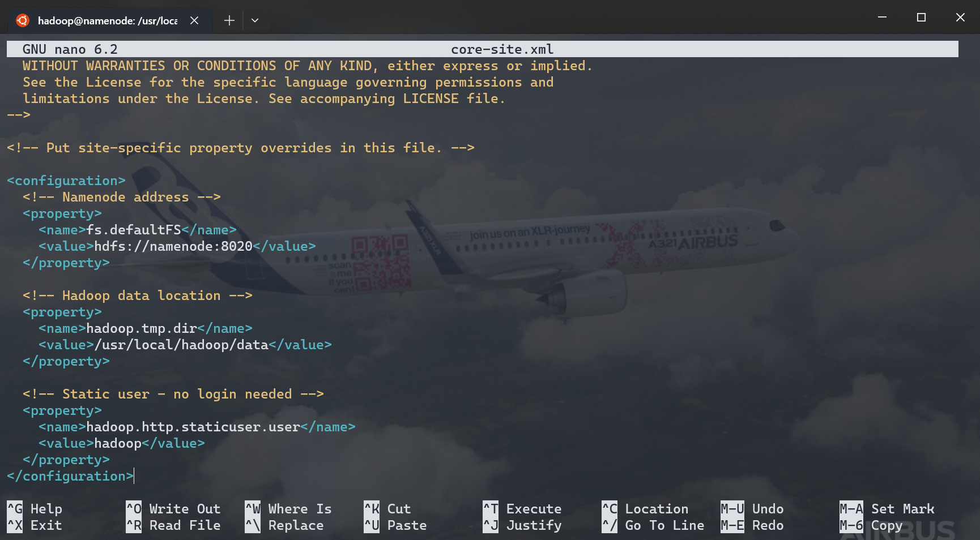
Task: Click the ^K Cut shortcut
Action: point(387,509)
